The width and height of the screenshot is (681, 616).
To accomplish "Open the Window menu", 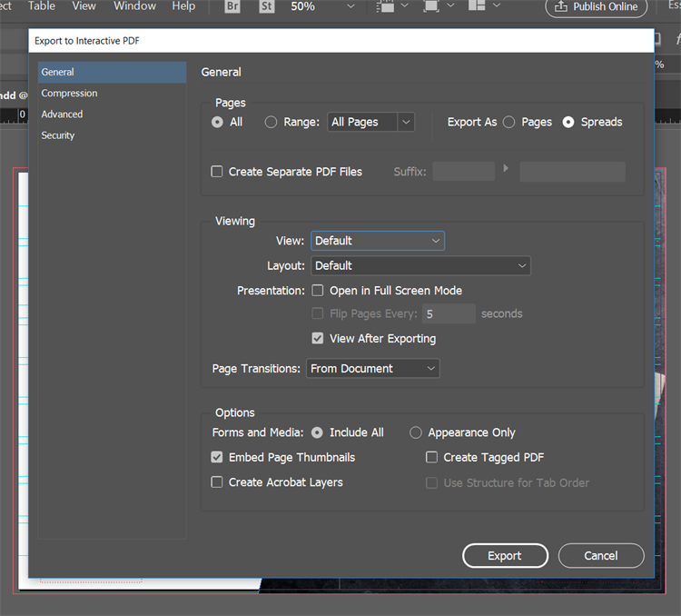I will (x=134, y=6).
